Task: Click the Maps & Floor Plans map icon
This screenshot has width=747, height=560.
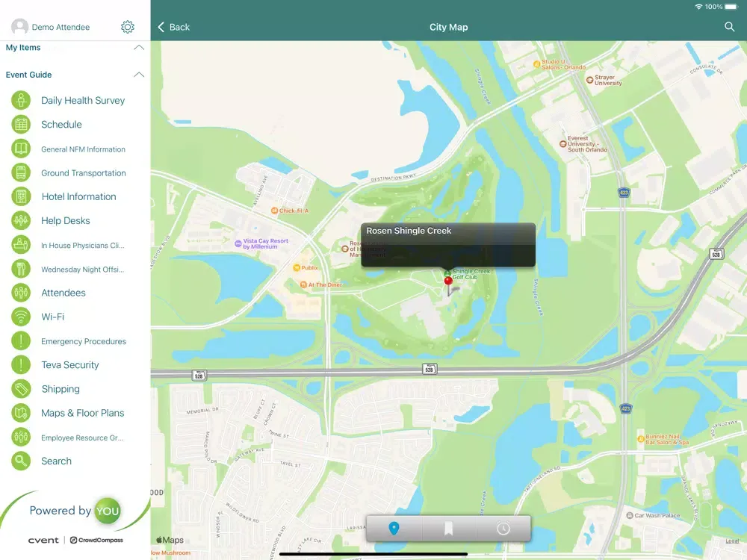Action: point(21,413)
